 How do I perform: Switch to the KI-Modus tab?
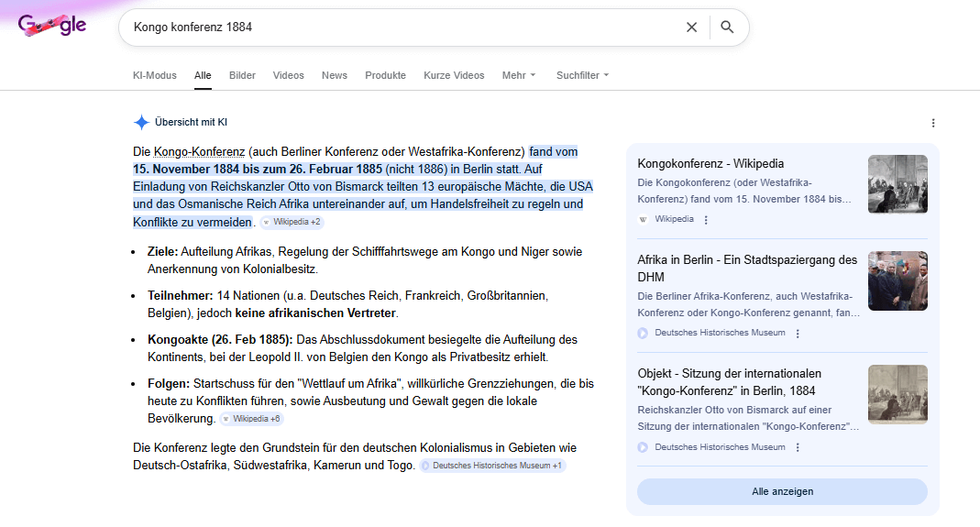tap(154, 75)
